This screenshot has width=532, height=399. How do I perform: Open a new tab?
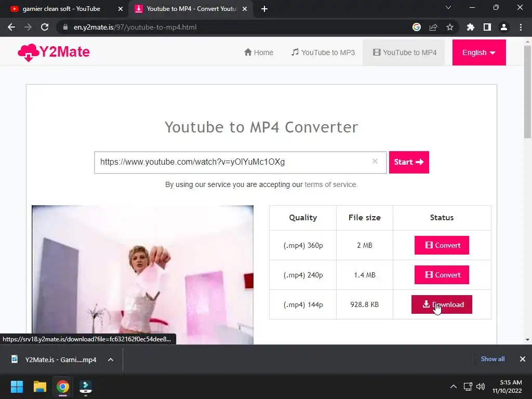264,9
